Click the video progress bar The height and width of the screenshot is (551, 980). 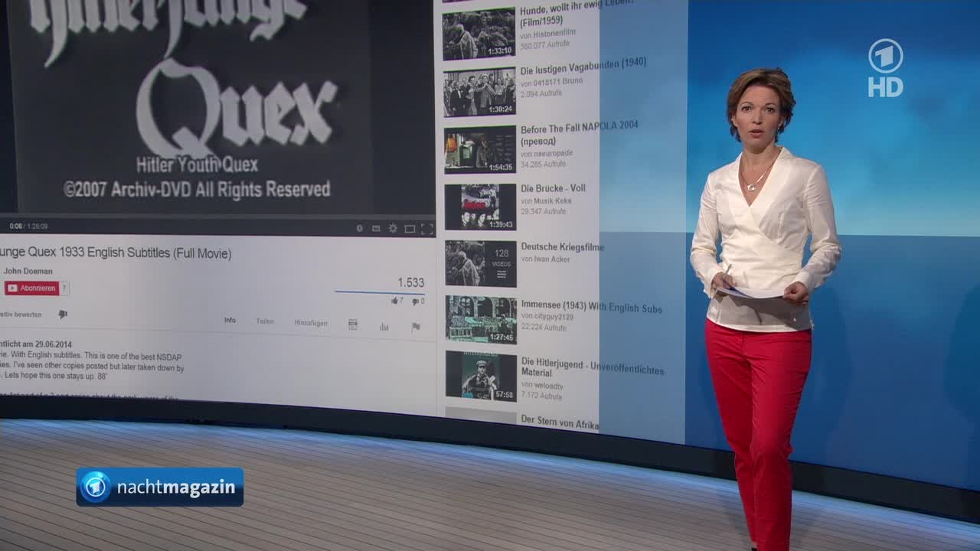(217, 217)
